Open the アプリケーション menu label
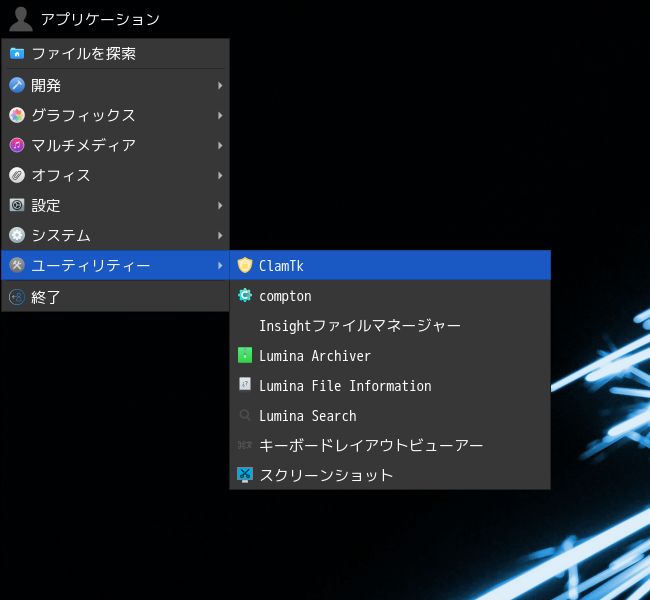650x600 pixels. [x=100, y=19]
